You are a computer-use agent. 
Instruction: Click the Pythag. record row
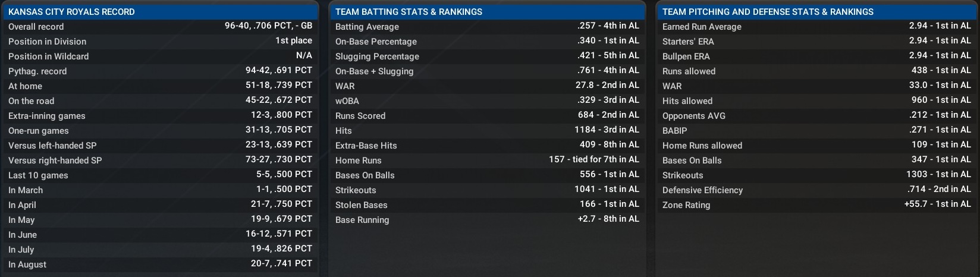pyautogui.click(x=160, y=71)
